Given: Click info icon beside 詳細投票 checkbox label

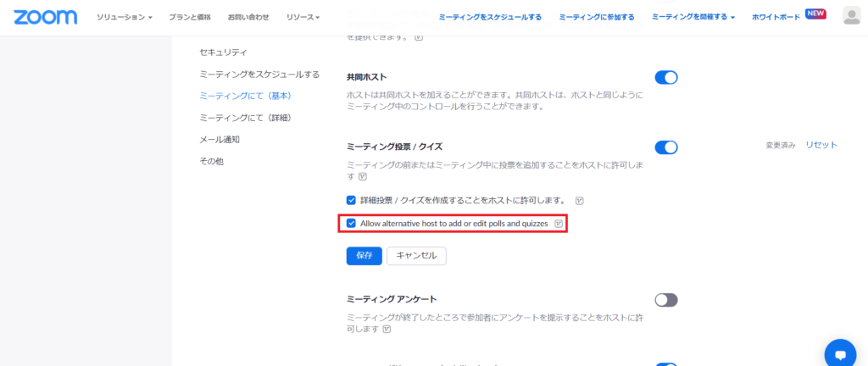Looking at the screenshot, I should (580, 201).
